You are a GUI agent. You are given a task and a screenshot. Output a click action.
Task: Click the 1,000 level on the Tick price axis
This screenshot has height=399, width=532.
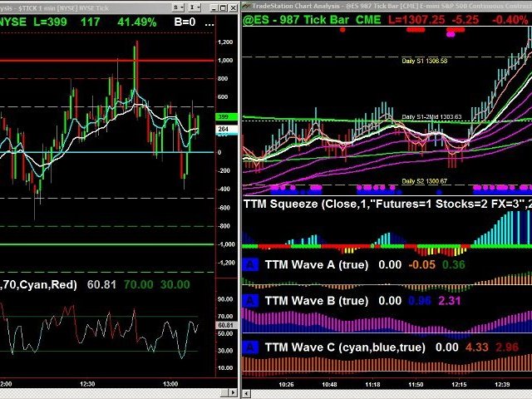(x=225, y=61)
